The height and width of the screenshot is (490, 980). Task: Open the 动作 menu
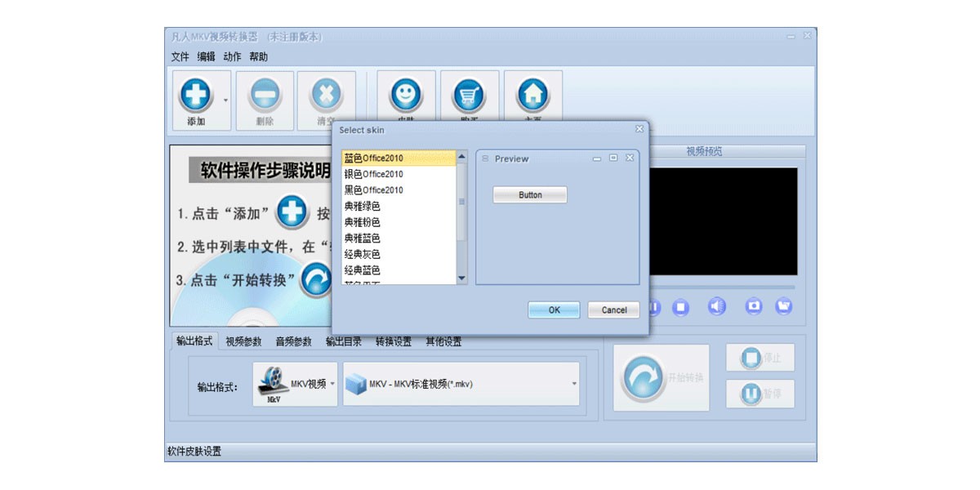232,57
